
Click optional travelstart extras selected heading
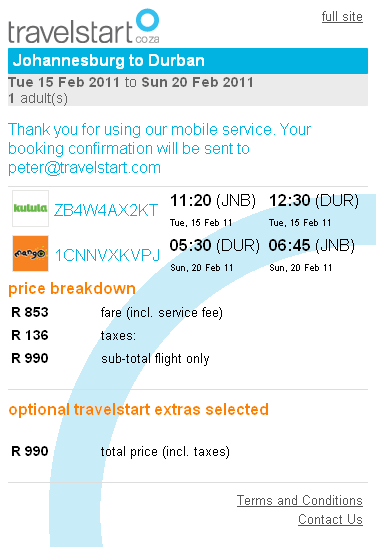click(x=138, y=410)
